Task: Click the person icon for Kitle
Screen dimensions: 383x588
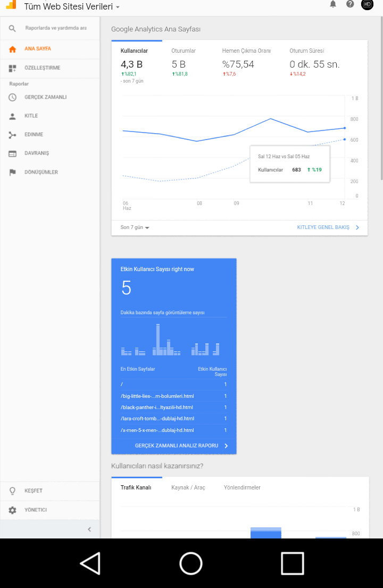Action: (12, 116)
